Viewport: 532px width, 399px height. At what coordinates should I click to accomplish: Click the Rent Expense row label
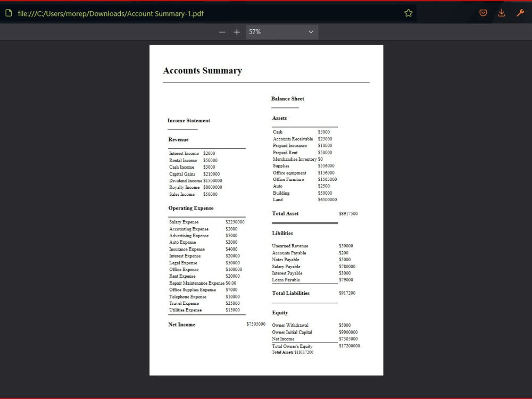coord(182,276)
